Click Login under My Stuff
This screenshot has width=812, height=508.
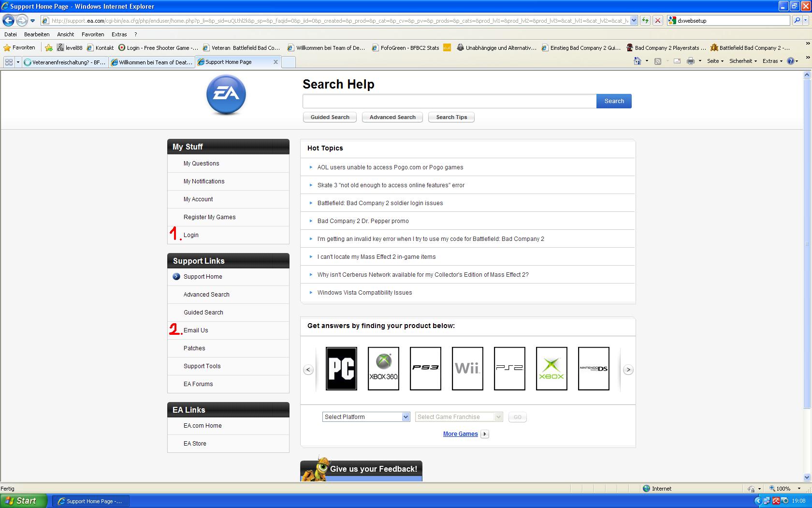click(191, 235)
